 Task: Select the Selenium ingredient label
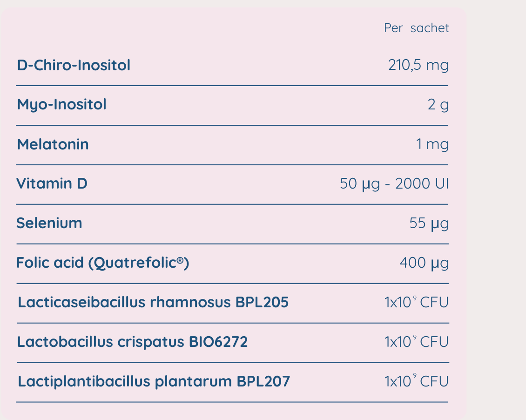point(49,224)
